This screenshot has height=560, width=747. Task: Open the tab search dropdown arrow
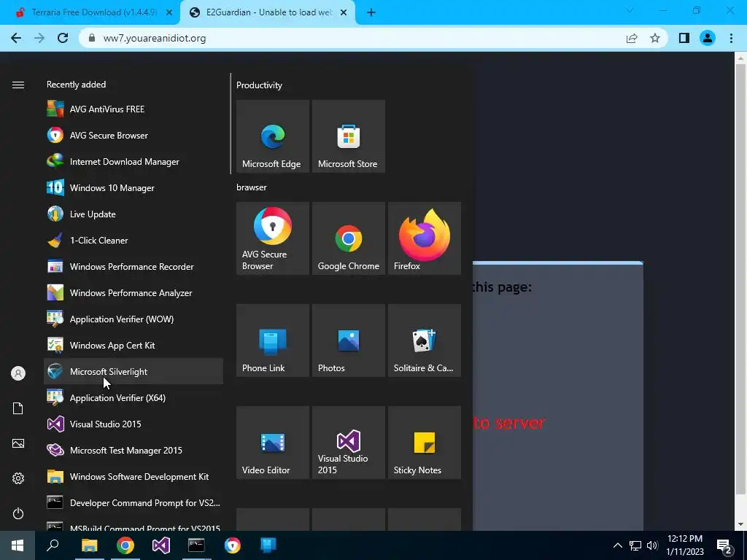tap(630, 10)
